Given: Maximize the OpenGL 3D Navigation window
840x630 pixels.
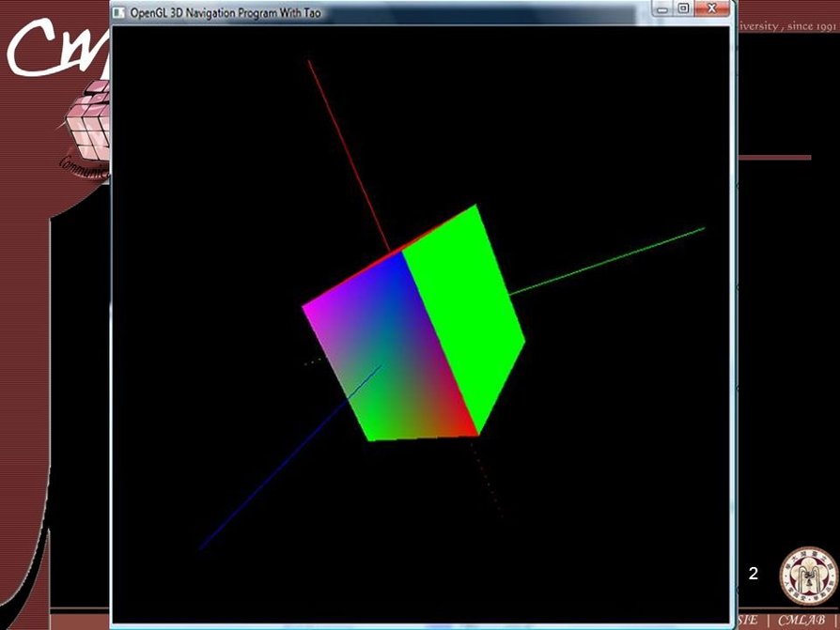Looking at the screenshot, I should [683, 8].
